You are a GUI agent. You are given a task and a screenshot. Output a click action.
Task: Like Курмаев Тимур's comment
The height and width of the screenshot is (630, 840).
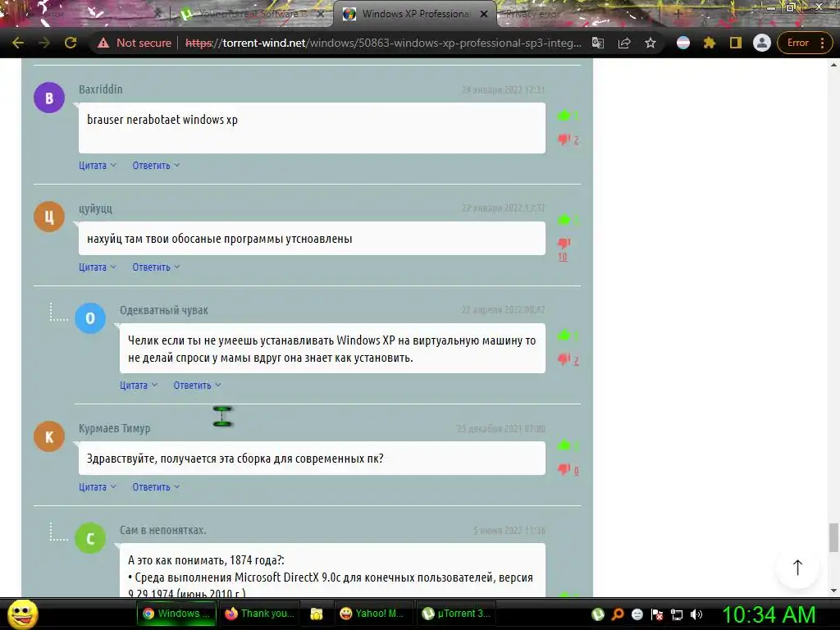tap(564, 445)
